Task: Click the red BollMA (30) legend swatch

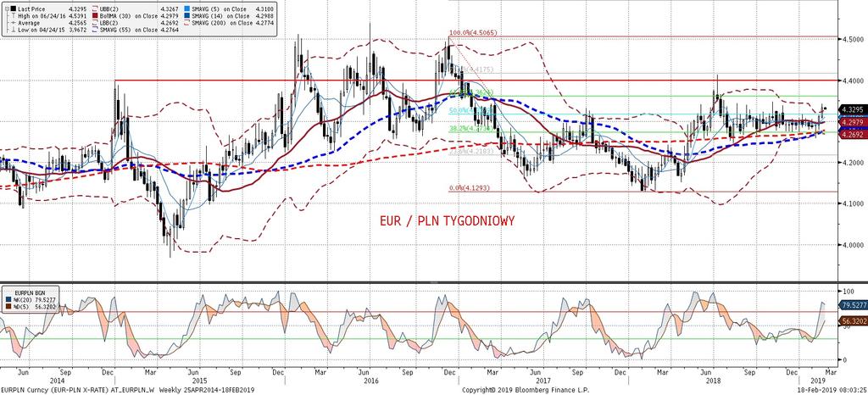Action: click(95, 16)
